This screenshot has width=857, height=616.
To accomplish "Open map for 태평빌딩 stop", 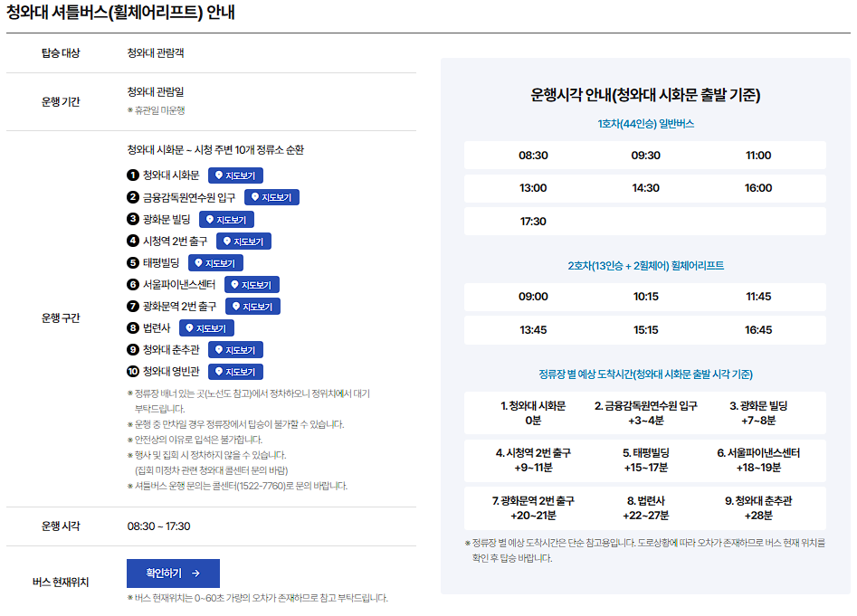I will 216,262.
